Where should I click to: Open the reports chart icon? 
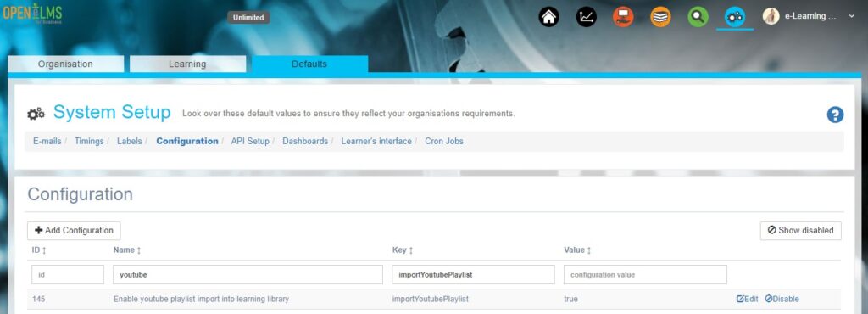point(586,17)
